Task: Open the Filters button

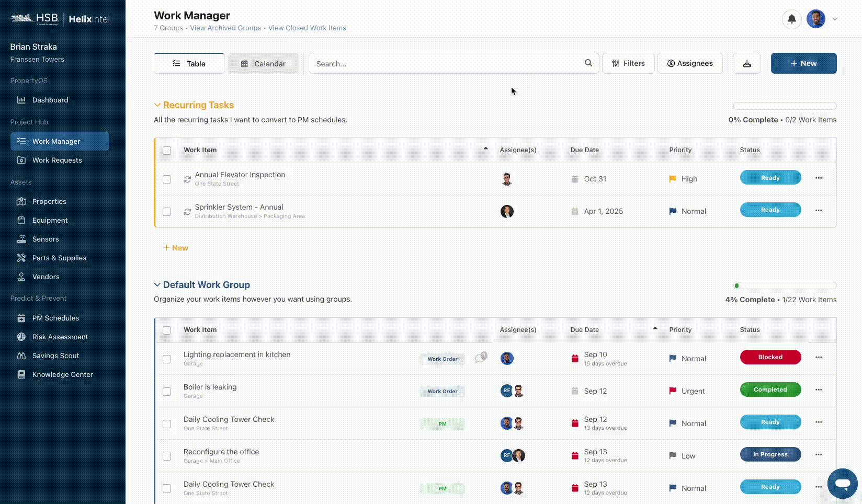Action: tap(628, 63)
